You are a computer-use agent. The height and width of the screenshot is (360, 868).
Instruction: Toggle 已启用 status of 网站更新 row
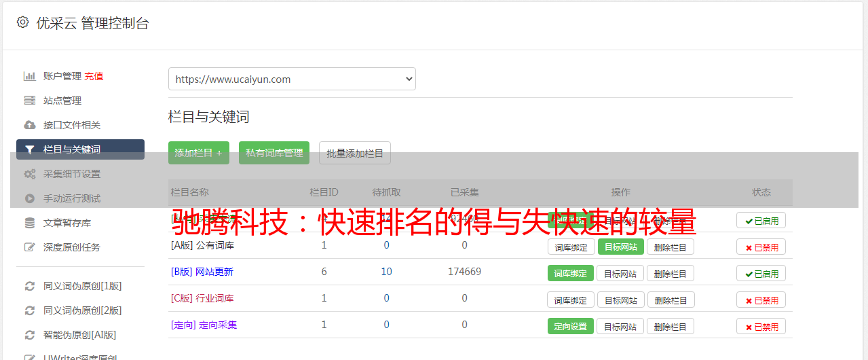[x=761, y=273]
